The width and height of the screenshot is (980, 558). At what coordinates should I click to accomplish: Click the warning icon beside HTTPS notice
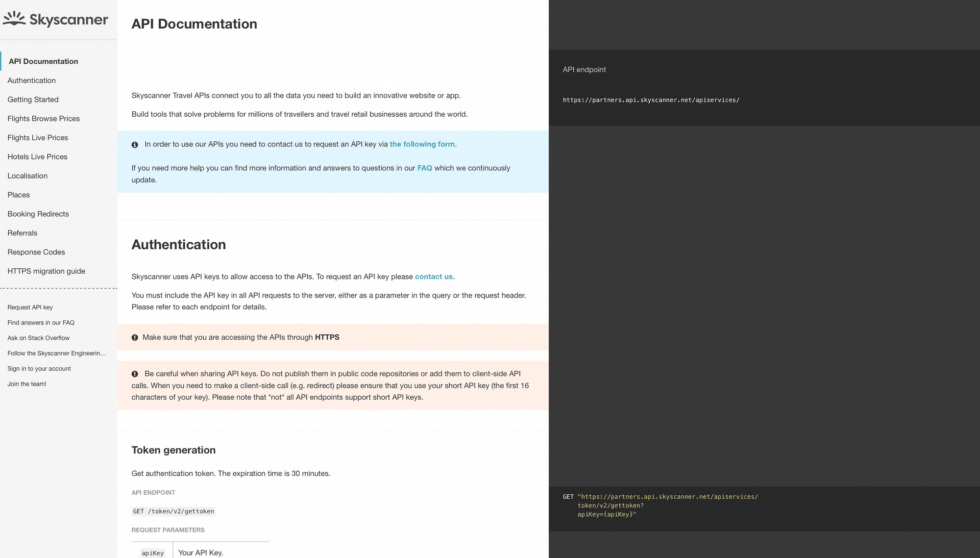[x=135, y=337]
